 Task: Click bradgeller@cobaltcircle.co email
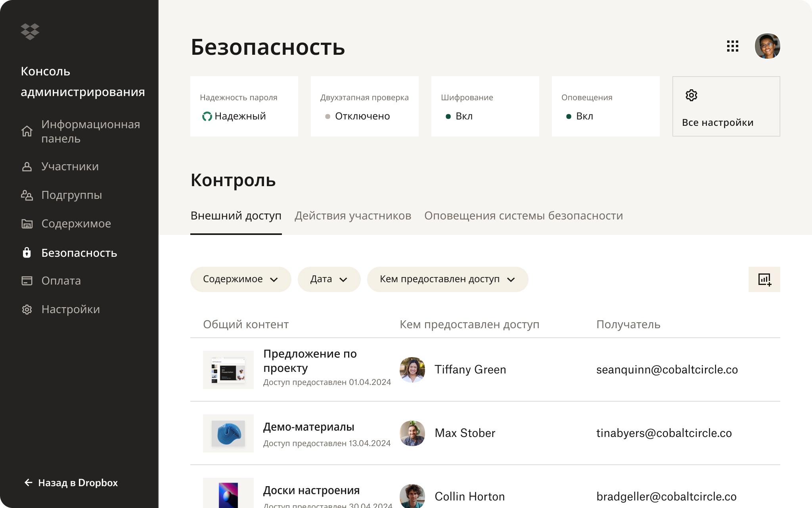coord(666,496)
